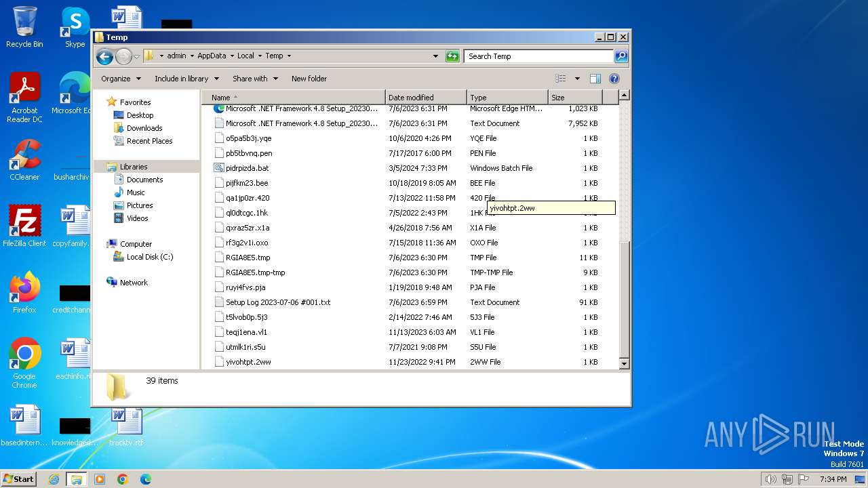Screen dimensions: 868x488
Task: Open Explorer help icon
Action: (x=614, y=79)
